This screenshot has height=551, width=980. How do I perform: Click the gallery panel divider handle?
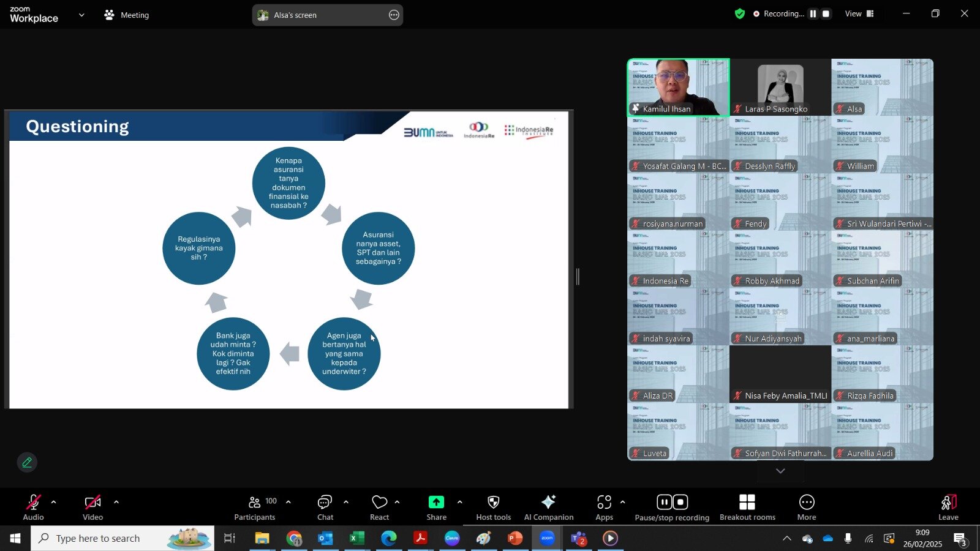click(578, 277)
